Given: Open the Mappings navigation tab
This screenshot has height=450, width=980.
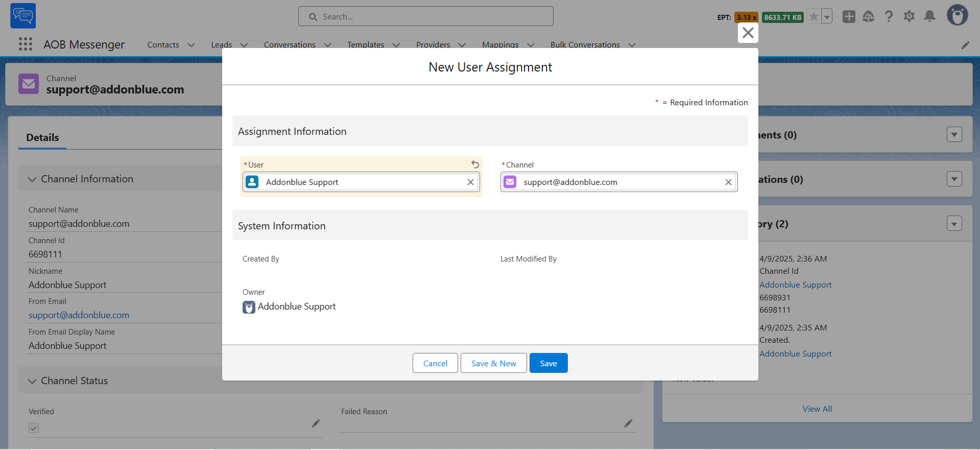Looking at the screenshot, I should (500, 45).
